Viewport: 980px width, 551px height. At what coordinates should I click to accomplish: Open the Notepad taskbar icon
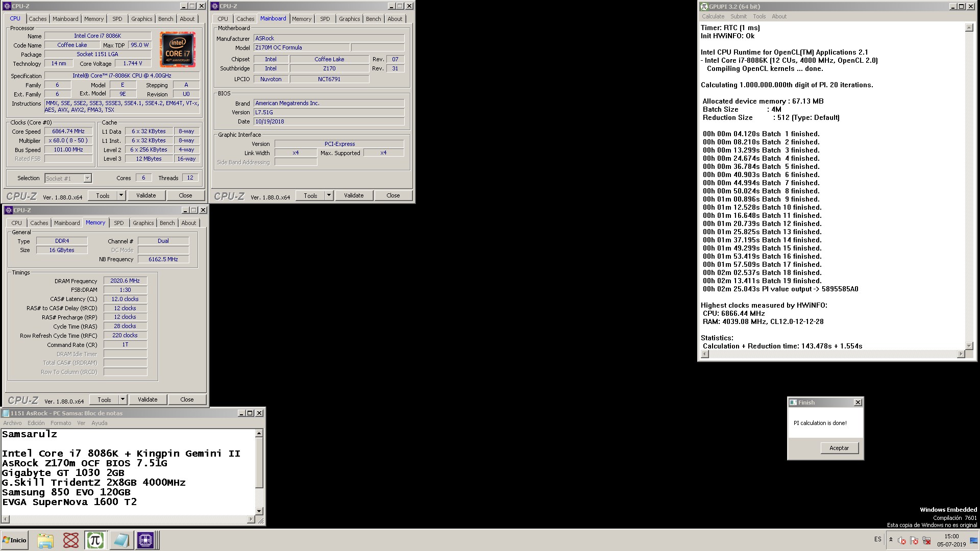tap(120, 540)
